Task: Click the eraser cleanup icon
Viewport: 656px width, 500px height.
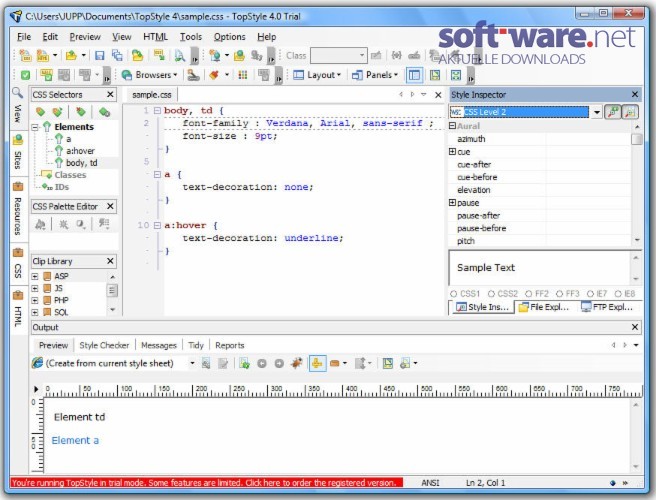Action: tap(214, 75)
